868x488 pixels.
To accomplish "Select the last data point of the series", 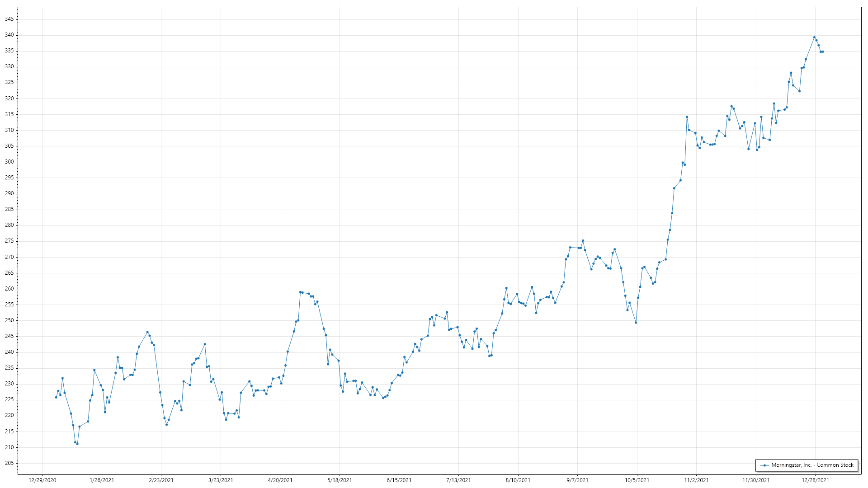I will (x=823, y=52).
